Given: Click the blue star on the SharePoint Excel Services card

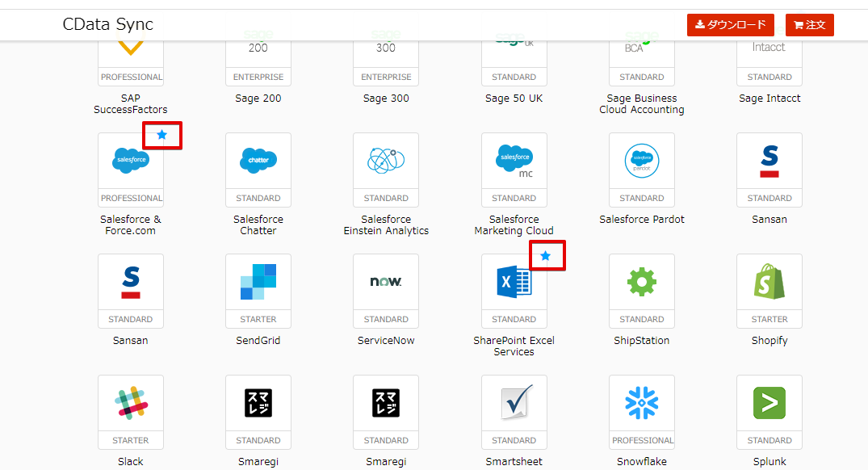Looking at the screenshot, I should click(x=545, y=255).
